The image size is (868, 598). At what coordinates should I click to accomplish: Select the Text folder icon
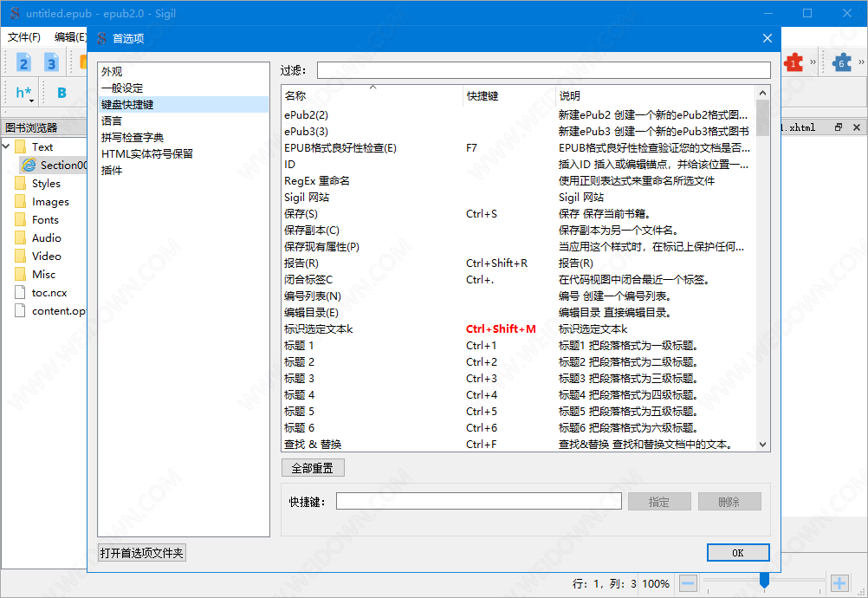(21, 146)
